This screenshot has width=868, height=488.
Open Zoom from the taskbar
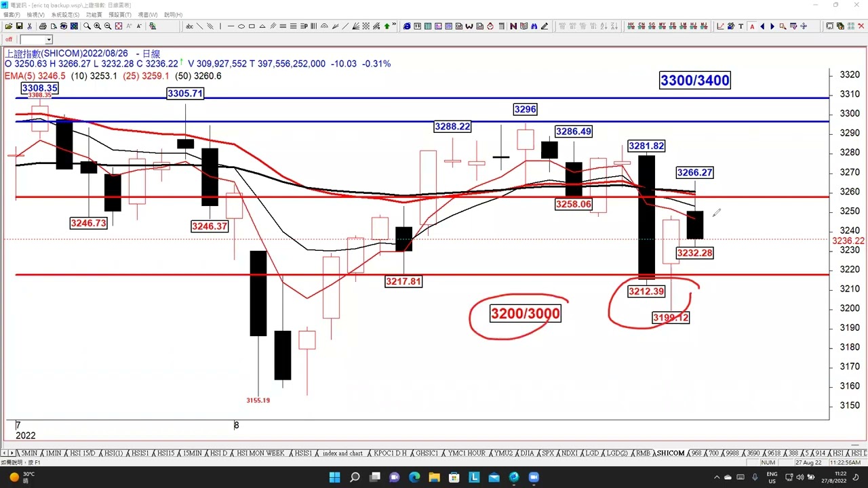(534, 477)
